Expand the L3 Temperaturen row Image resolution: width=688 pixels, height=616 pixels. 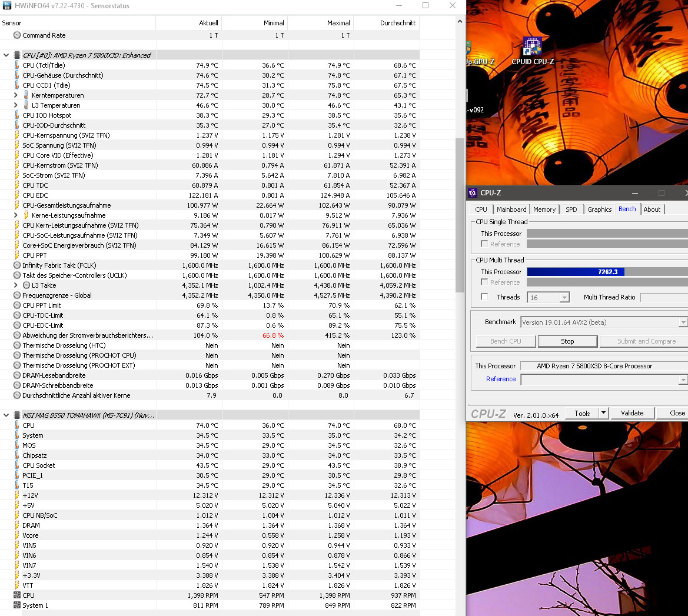[x=15, y=105]
